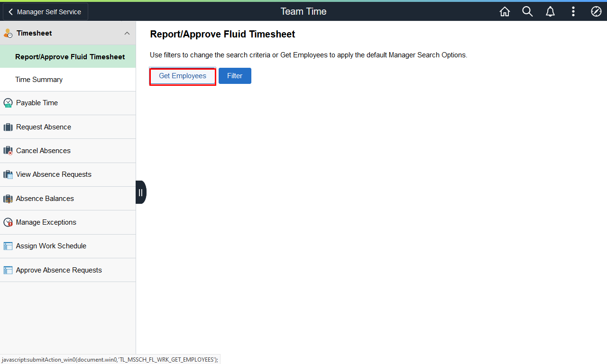Open the NavBar compass icon

[x=596, y=12]
